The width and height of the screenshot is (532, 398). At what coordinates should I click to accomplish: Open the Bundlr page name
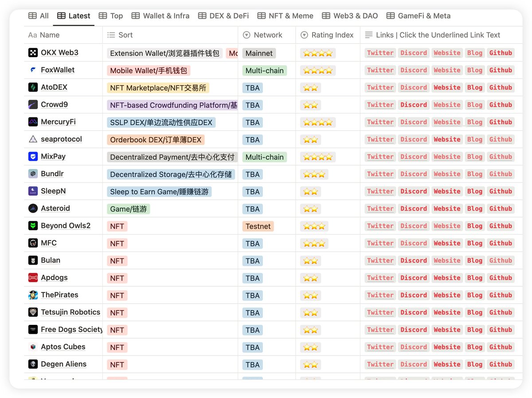click(x=52, y=174)
